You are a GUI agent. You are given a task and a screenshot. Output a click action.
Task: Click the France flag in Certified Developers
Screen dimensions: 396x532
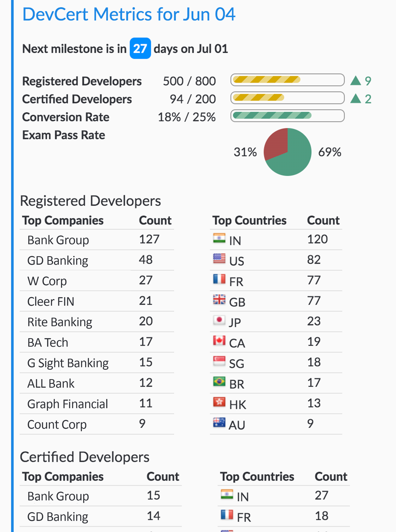click(227, 514)
